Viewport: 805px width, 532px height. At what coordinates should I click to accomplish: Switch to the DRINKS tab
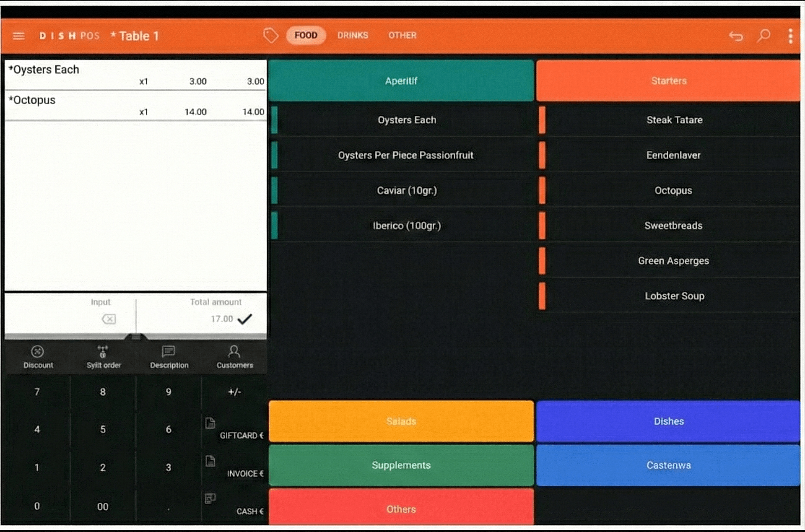pyautogui.click(x=353, y=36)
